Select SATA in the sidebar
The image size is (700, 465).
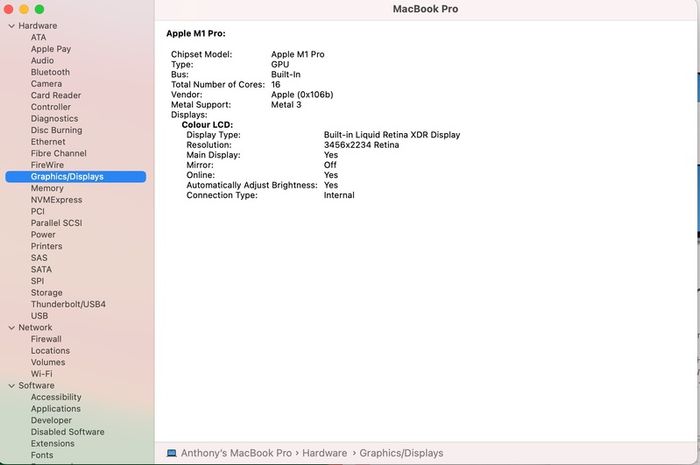coord(42,270)
